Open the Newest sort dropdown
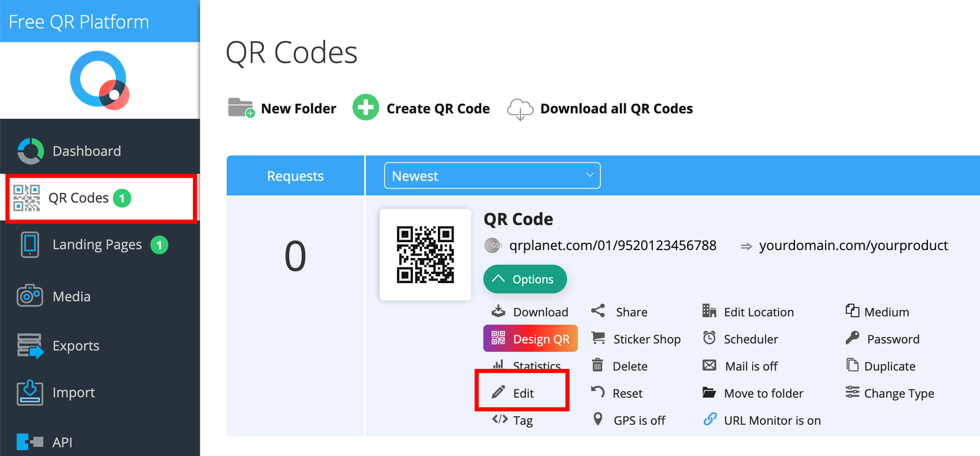 pos(492,176)
